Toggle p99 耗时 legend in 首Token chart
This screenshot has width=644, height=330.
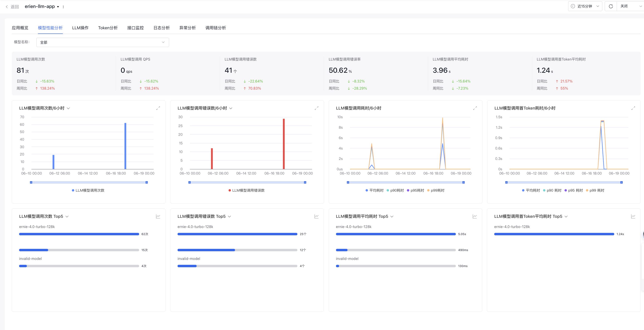point(595,190)
